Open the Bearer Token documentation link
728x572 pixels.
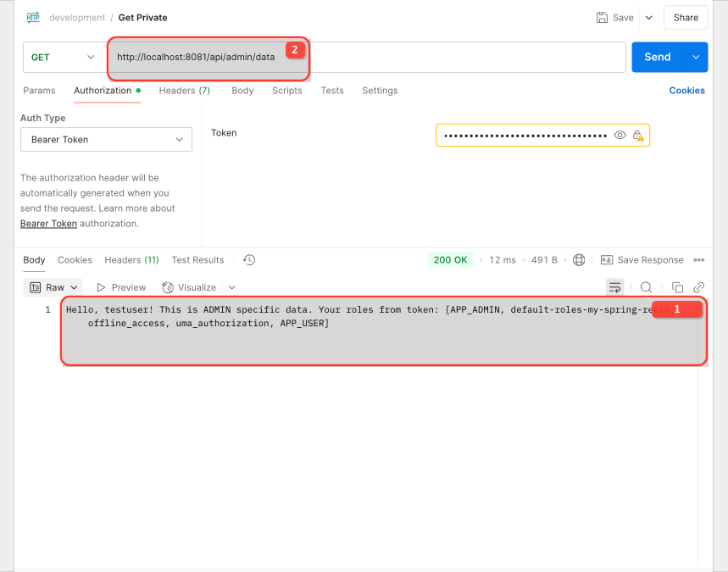(x=48, y=223)
